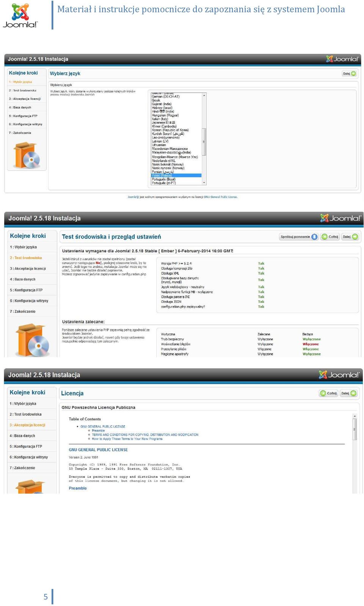This screenshot has width=364, height=606.
Task: Click the Magiczne apostrofy setting row
Action: tap(241, 354)
